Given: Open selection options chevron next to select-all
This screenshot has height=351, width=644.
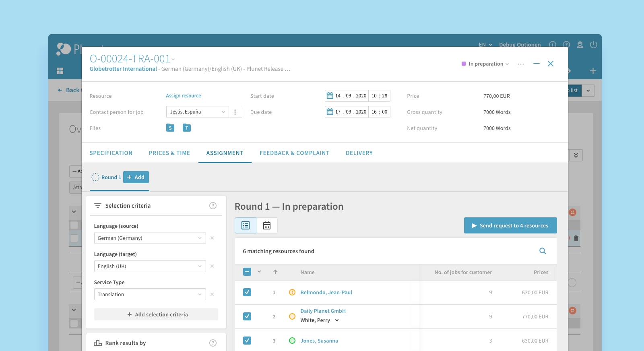Looking at the screenshot, I should pyautogui.click(x=259, y=272).
